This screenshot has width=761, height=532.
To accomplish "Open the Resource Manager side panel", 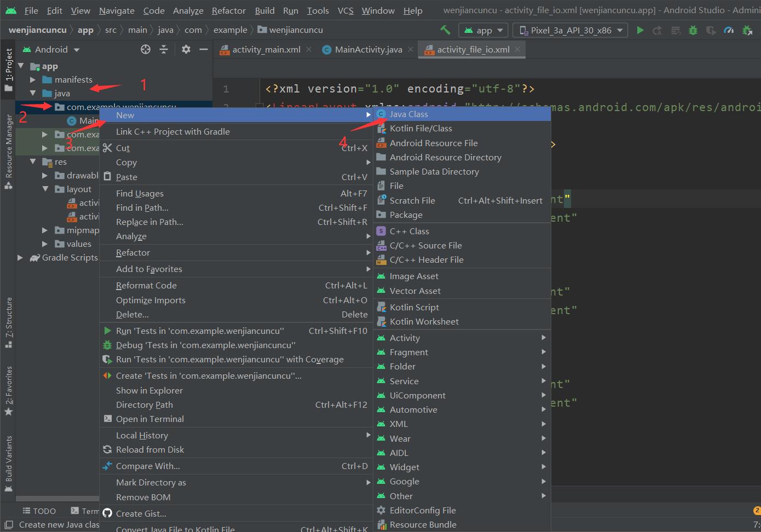I will [8, 152].
